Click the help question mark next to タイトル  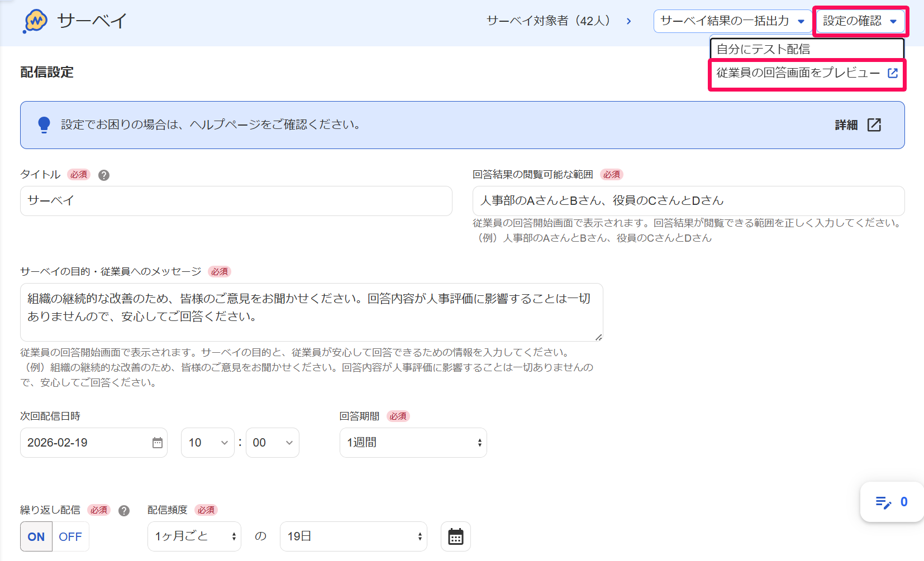click(x=104, y=175)
